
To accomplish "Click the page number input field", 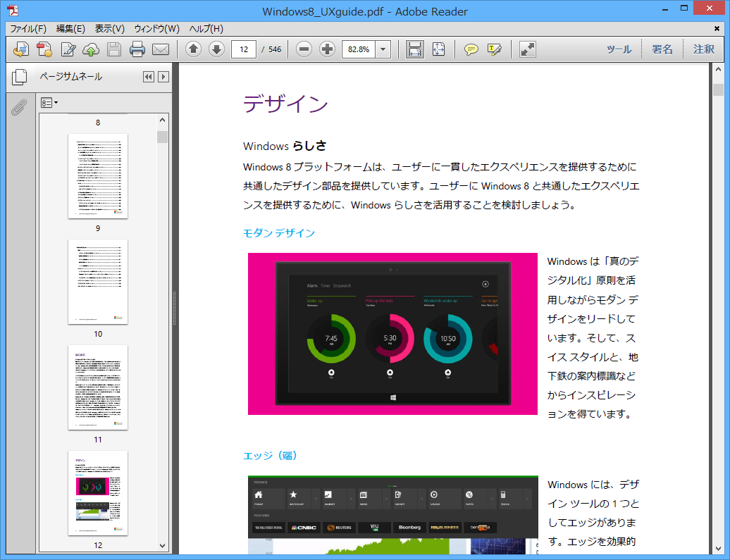I will (244, 49).
